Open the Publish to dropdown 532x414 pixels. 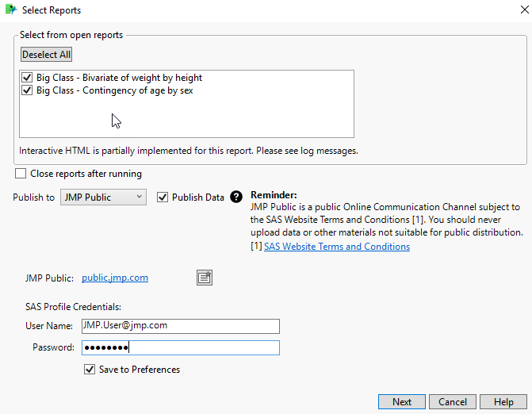pos(103,197)
